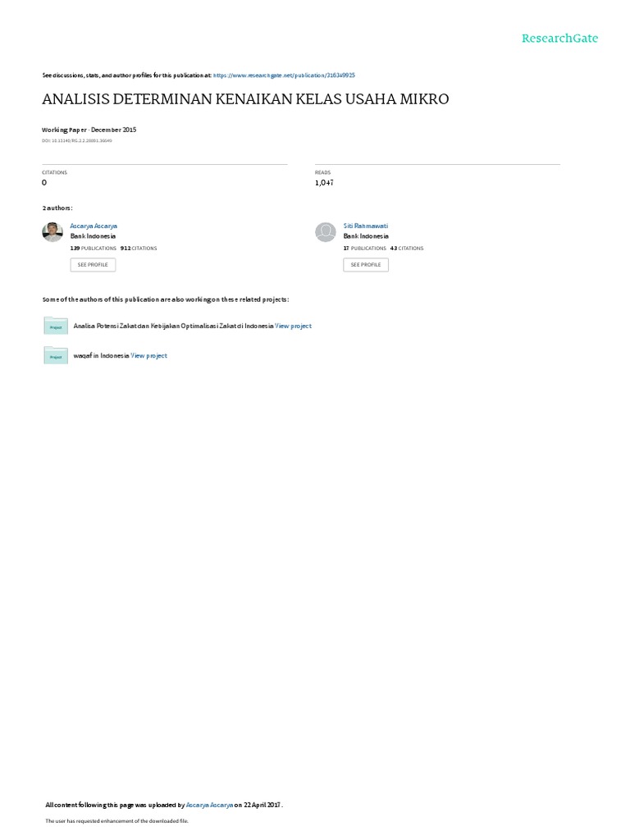This screenshot has width=630, height=840.
Task: Open the researchgate.net publication URL link
Action: point(284,75)
